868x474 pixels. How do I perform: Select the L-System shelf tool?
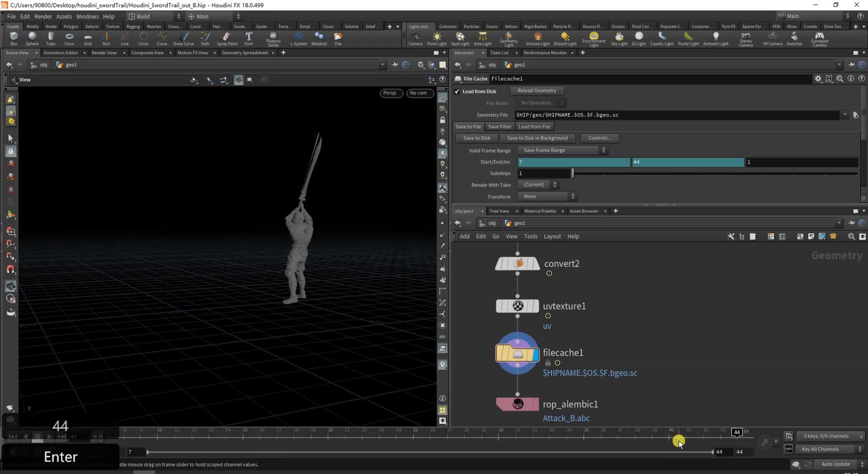pos(299,38)
